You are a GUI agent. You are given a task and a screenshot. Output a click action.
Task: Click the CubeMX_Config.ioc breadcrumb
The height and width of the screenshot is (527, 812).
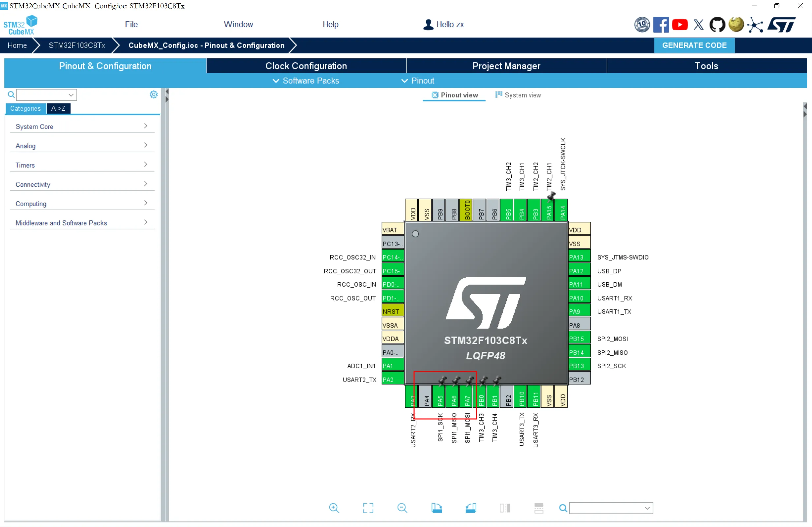206,45
